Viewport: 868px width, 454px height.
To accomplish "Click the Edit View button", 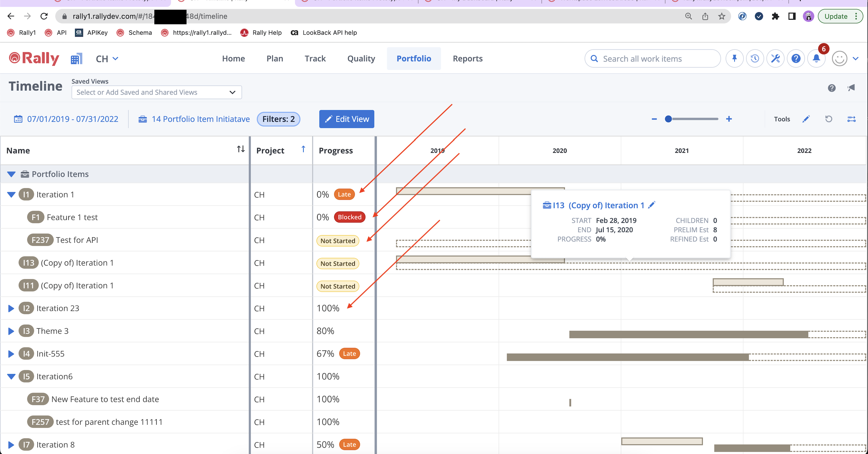I will pos(346,119).
